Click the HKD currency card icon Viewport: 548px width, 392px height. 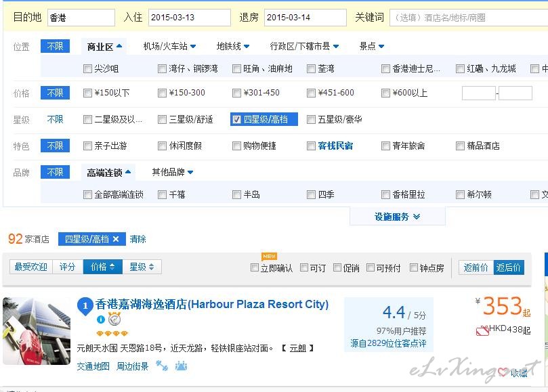tap(482, 330)
